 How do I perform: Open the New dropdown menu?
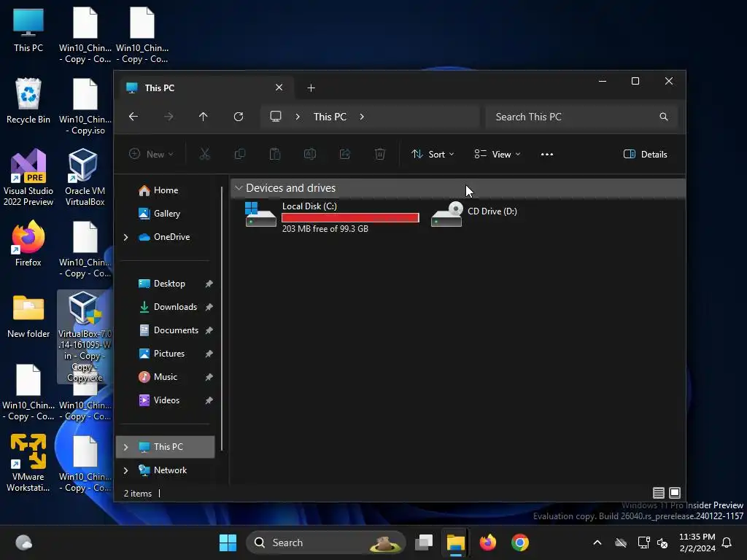click(152, 155)
